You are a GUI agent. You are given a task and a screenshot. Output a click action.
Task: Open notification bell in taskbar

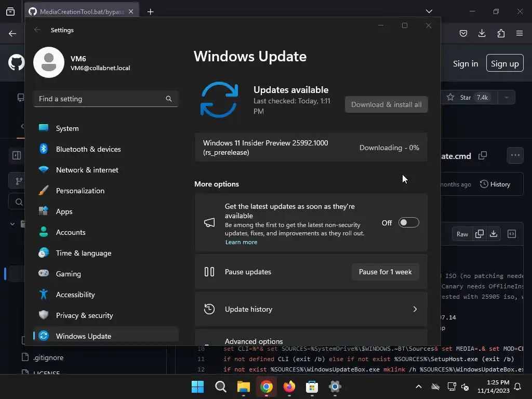(x=518, y=387)
